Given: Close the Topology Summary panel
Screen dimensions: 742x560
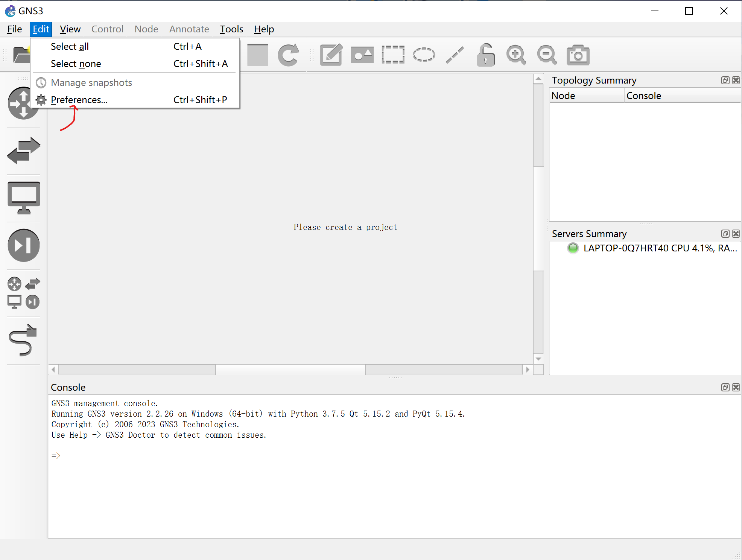Looking at the screenshot, I should [x=736, y=80].
